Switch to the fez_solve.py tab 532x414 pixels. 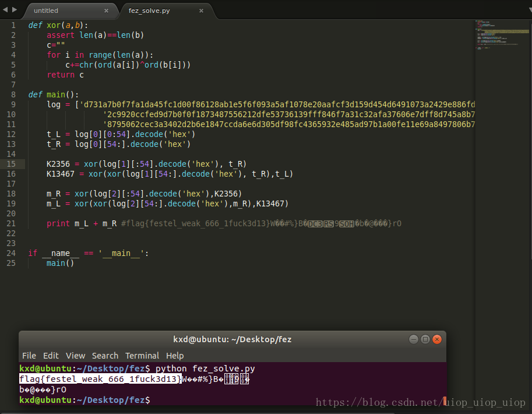click(x=149, y=10)
